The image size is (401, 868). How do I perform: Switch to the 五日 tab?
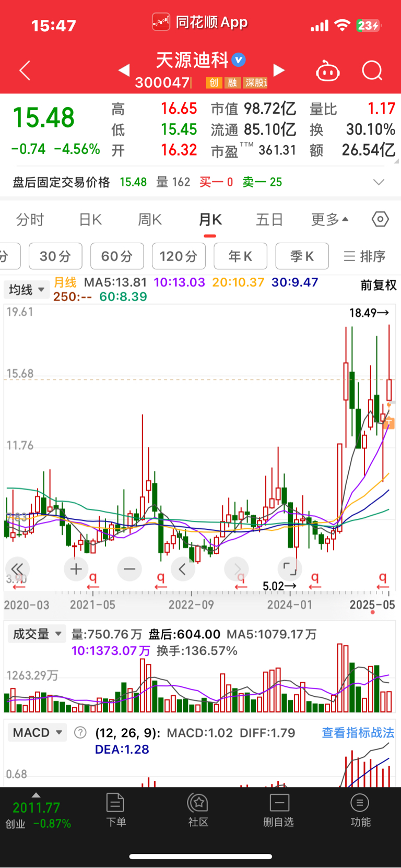pos(269,220)
